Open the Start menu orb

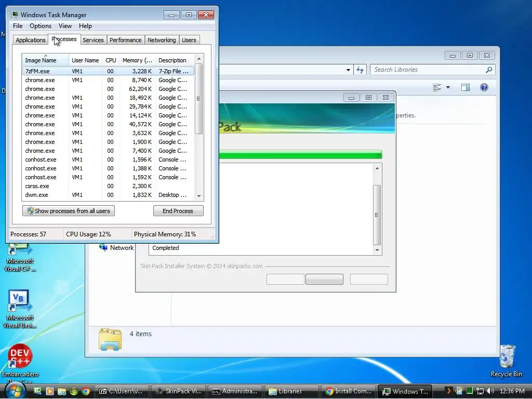(x=15, y=391)
